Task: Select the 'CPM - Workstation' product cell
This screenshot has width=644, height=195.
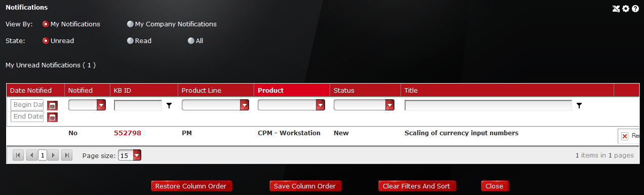Action: point(289,133)
